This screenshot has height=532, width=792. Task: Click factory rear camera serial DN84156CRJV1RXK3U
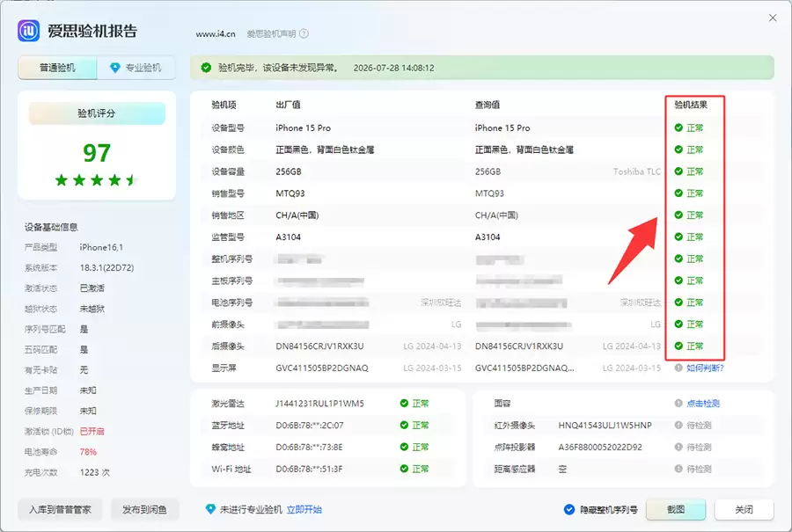click(x=319, y=346)
